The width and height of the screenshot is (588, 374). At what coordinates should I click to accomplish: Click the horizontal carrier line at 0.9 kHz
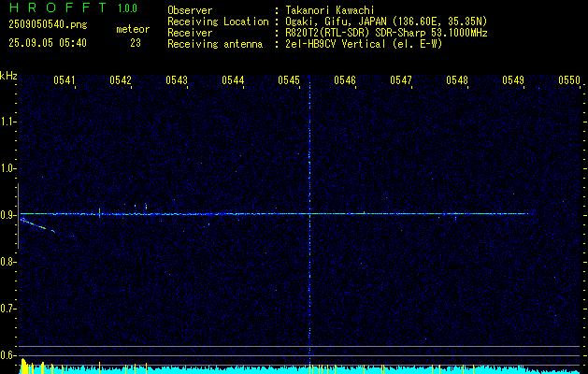tap(274, 214)
